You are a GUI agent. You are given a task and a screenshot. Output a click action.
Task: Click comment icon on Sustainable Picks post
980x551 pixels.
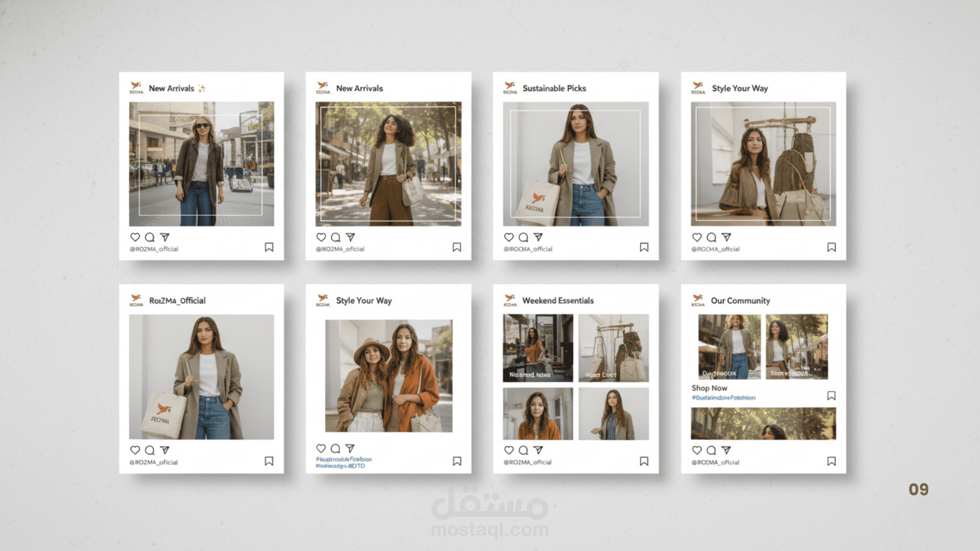pyautogui.click(x=523, y=237)
